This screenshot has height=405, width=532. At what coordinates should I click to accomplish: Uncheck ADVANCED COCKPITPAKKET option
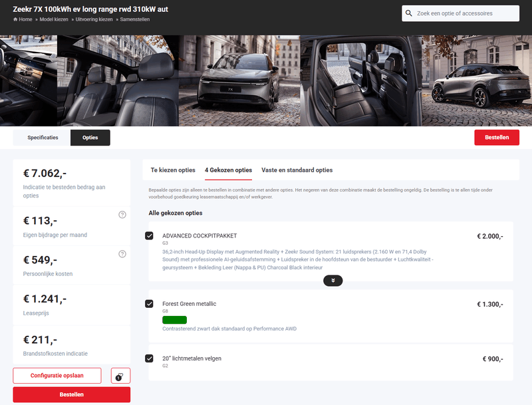(149, 235)
